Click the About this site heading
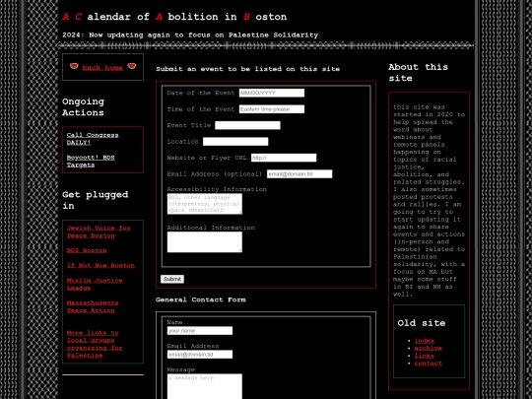532x399 pixels. [418, 72]
